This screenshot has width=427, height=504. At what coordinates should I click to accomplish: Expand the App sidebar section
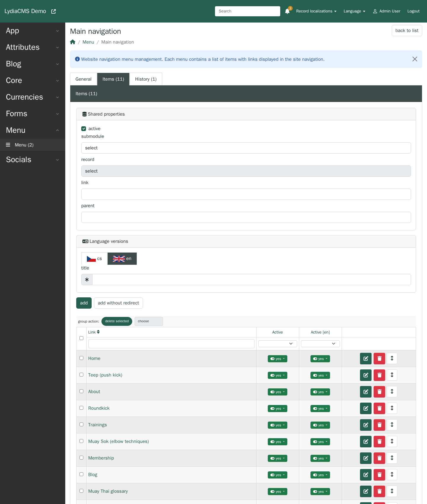point(33,31)
